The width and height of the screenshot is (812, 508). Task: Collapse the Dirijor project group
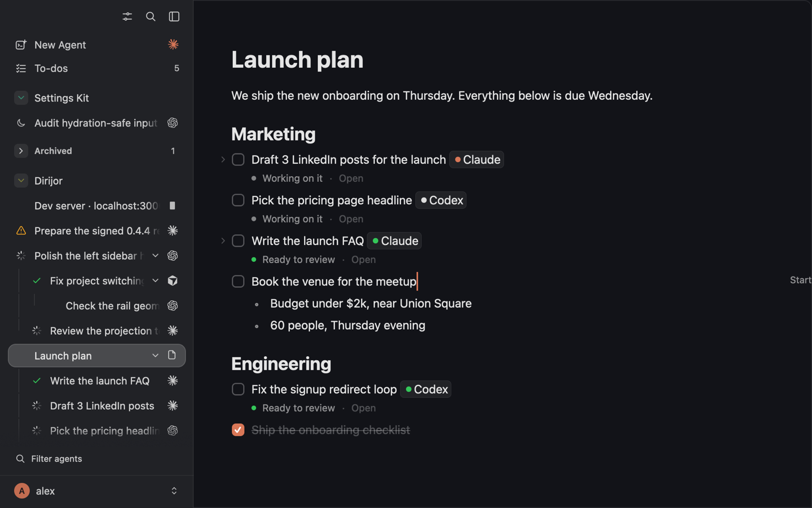coord(21,181)
